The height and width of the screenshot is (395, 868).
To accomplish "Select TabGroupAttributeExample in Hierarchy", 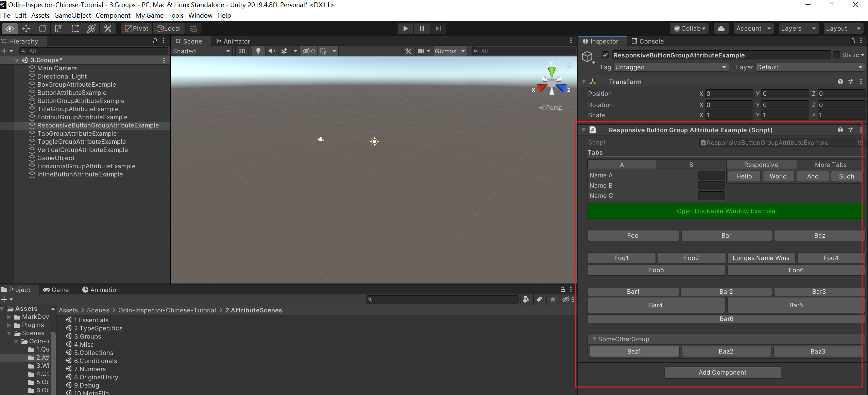I will [77, 134].
